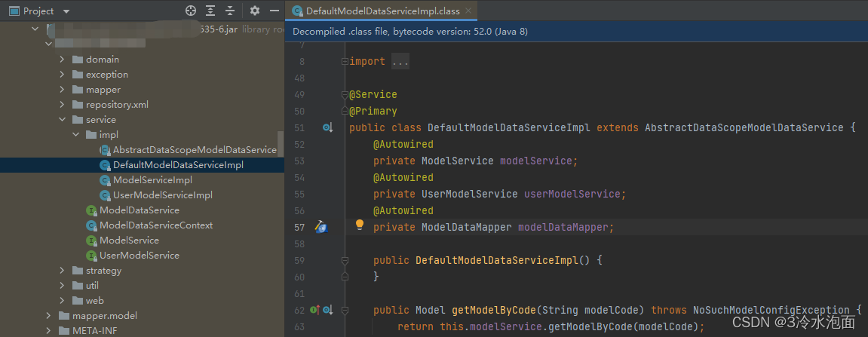Expand the mapper folder

click(x=62, y=89)
